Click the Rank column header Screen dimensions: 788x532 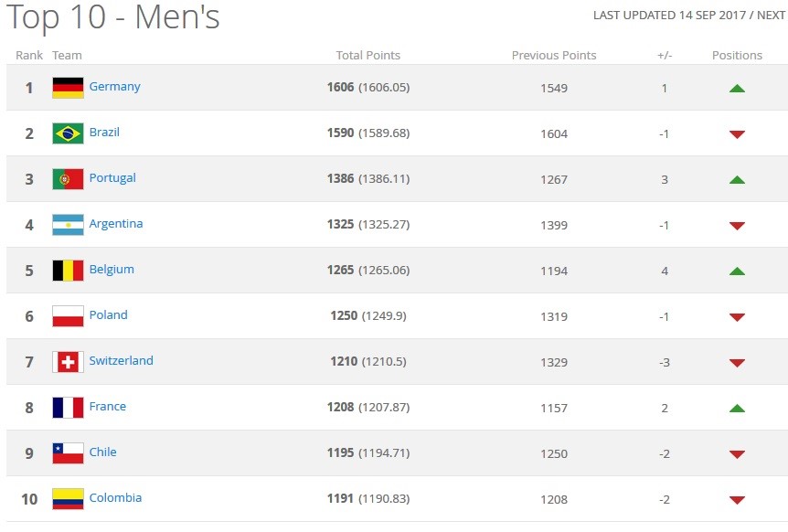click(x=29, y=56)
